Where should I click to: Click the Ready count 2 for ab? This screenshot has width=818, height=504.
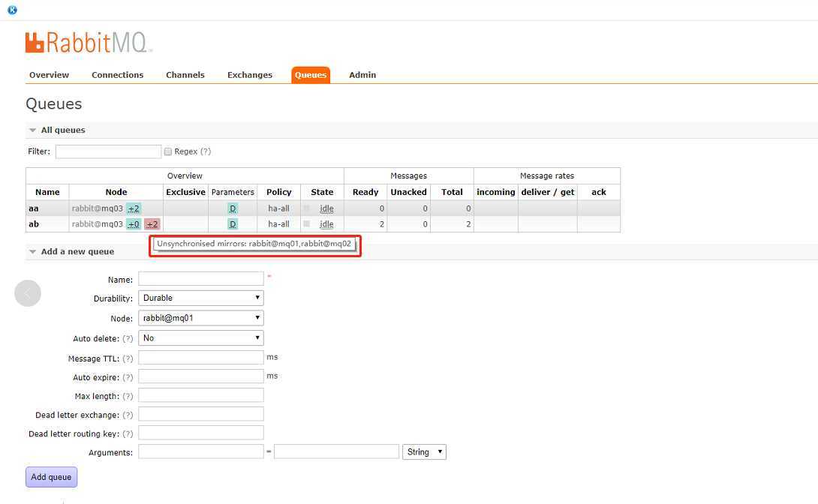(382, 224)
